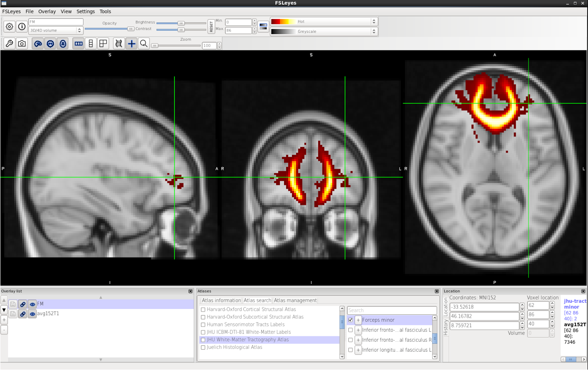Enable Harvard-Oxford Subcortical Structural Atlas

tap(203, 317)
